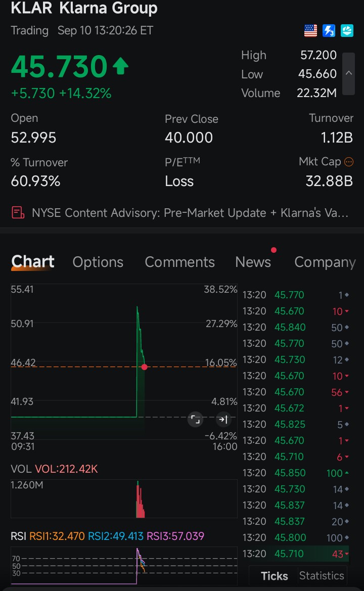Tap the Turnover value 1.12B

pyautogui.click(x=337, y=138)
